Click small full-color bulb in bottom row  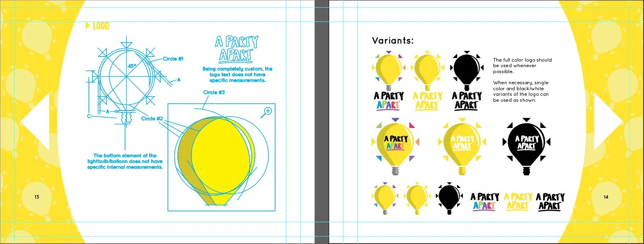tap(385, 198)
